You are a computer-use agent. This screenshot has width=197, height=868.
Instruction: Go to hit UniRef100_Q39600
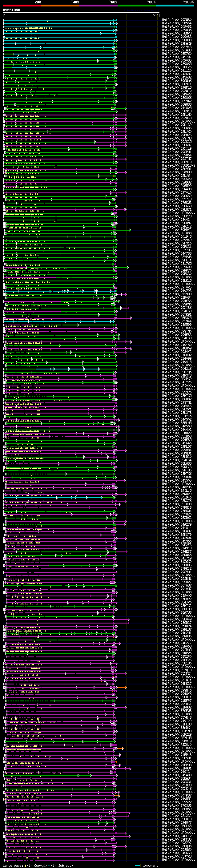tap(177, 267)
